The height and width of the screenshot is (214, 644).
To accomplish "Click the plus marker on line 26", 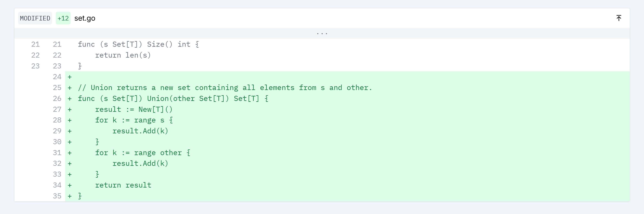I will tap(70, 99).
